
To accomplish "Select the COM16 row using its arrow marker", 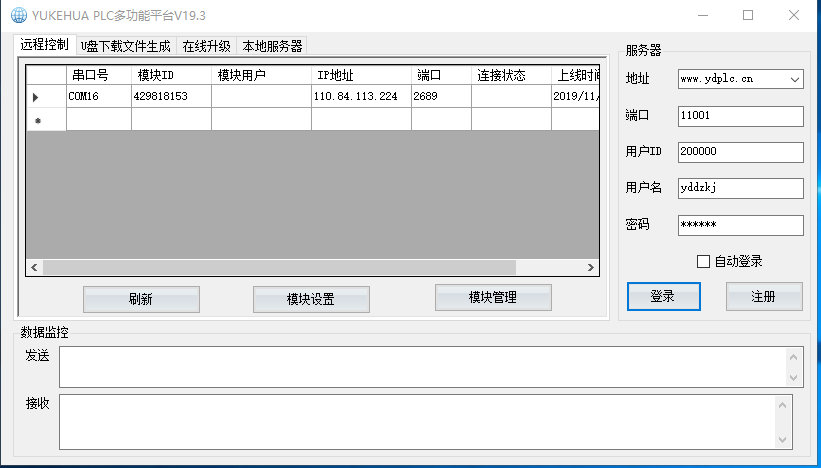I will (x=37, y=97).
